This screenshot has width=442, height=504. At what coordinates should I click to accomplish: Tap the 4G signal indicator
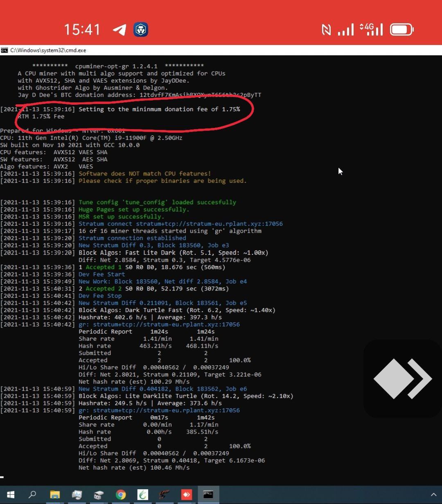click(371, 29)
